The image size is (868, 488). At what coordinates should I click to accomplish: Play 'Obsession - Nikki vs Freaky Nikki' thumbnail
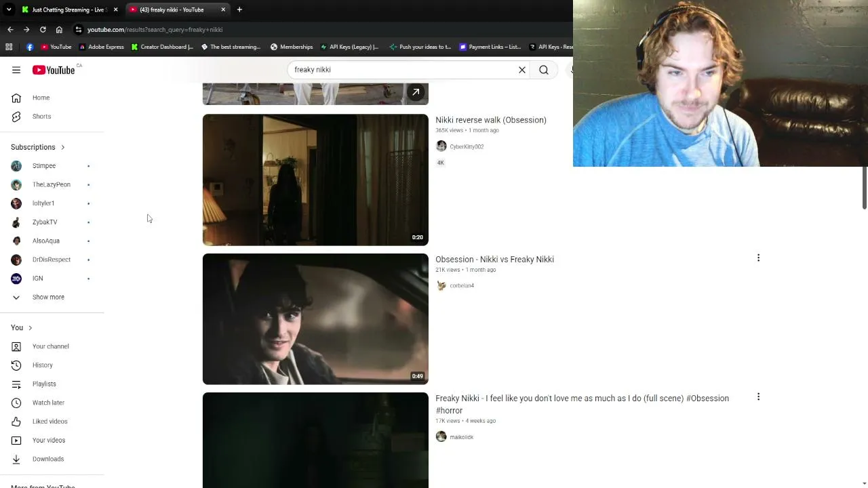315,319
